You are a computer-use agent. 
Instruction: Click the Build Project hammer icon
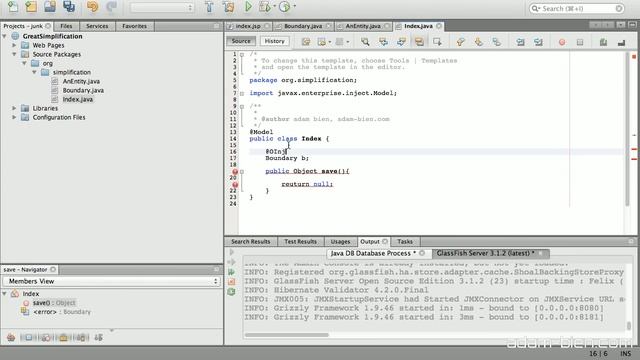click(x=209, y=7)
